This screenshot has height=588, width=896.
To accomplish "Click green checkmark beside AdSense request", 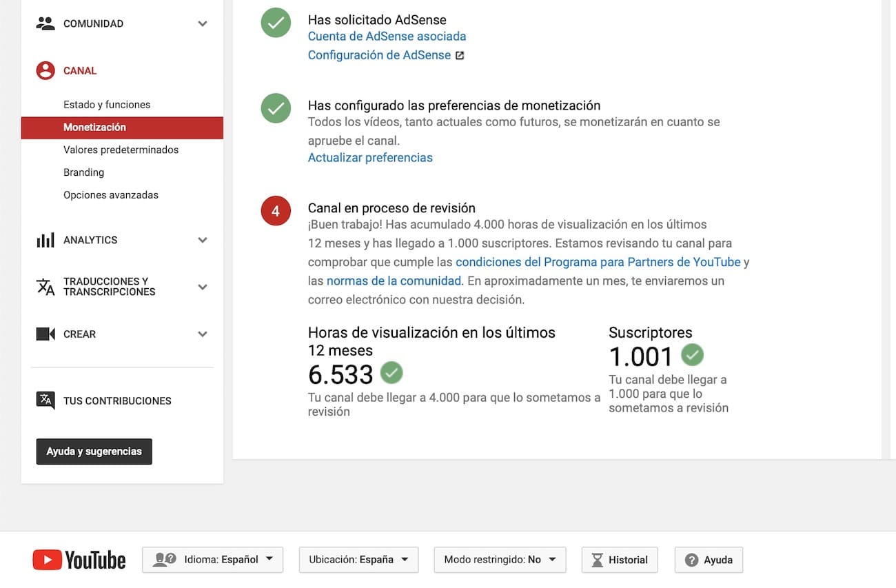I will (276, 23).
